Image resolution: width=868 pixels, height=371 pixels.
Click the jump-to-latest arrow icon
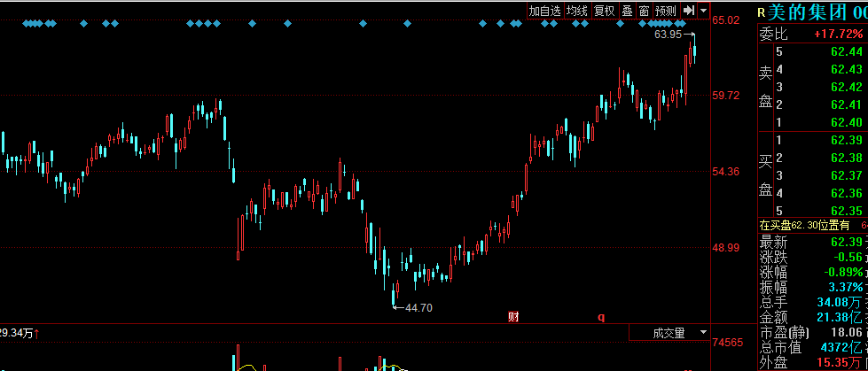[688, 11]
